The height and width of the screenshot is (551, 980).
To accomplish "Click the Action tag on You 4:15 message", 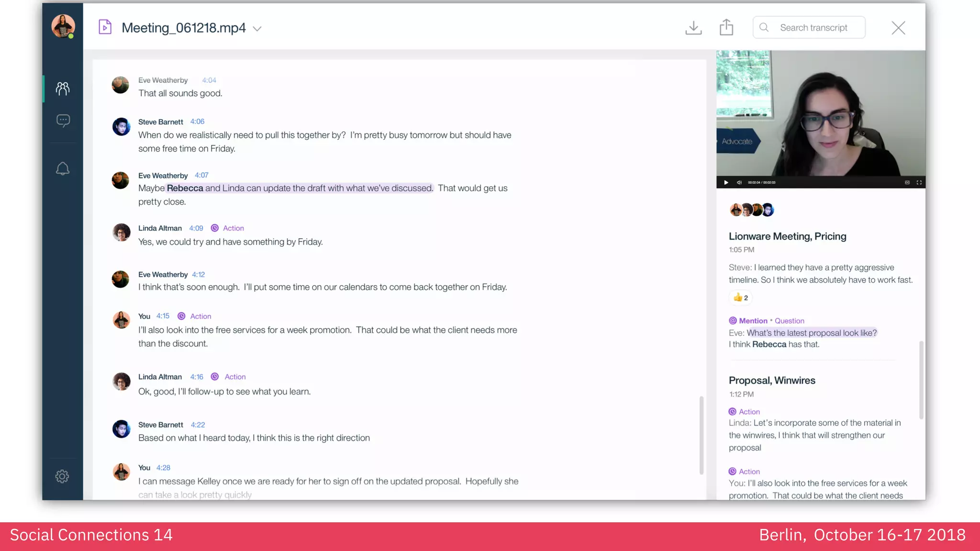I will [x=200, y=316].
